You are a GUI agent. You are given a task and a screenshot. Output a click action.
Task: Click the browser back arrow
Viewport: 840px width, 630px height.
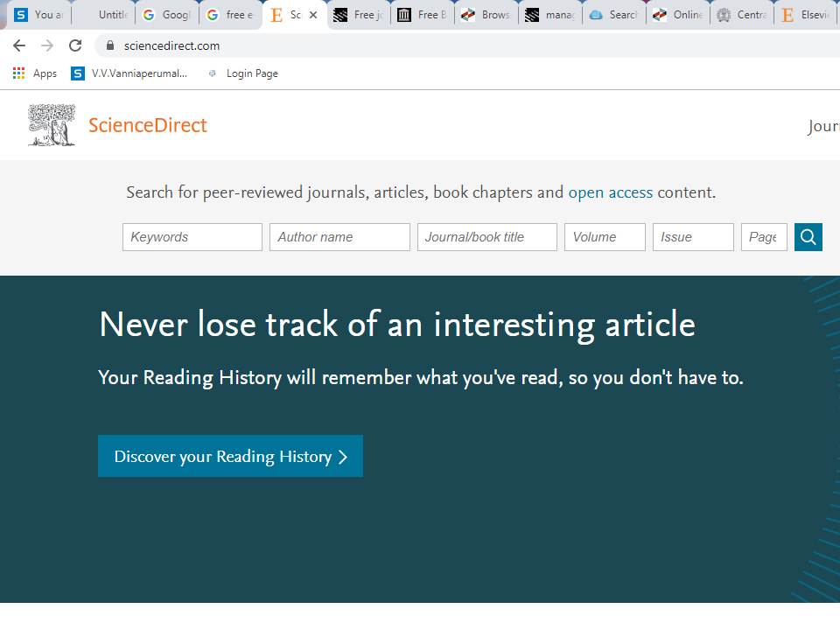tap(19, 45)
